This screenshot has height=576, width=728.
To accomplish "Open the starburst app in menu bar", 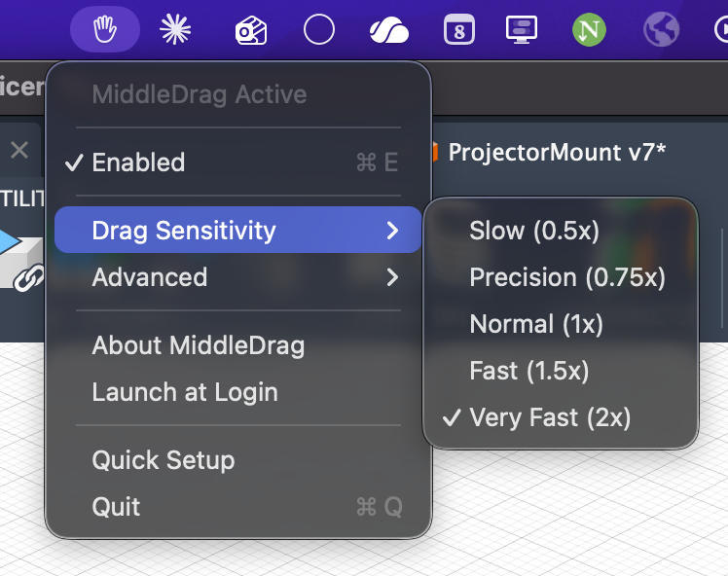I will [x=176, y=30].
